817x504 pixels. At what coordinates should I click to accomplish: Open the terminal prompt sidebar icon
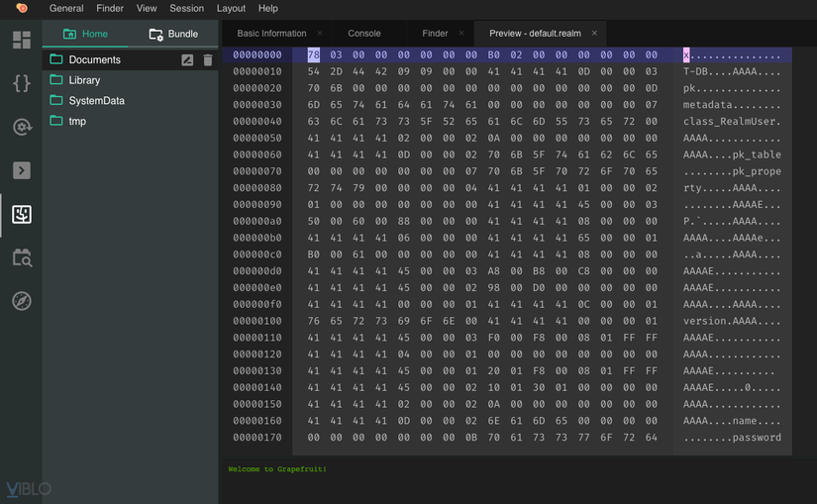21,170
